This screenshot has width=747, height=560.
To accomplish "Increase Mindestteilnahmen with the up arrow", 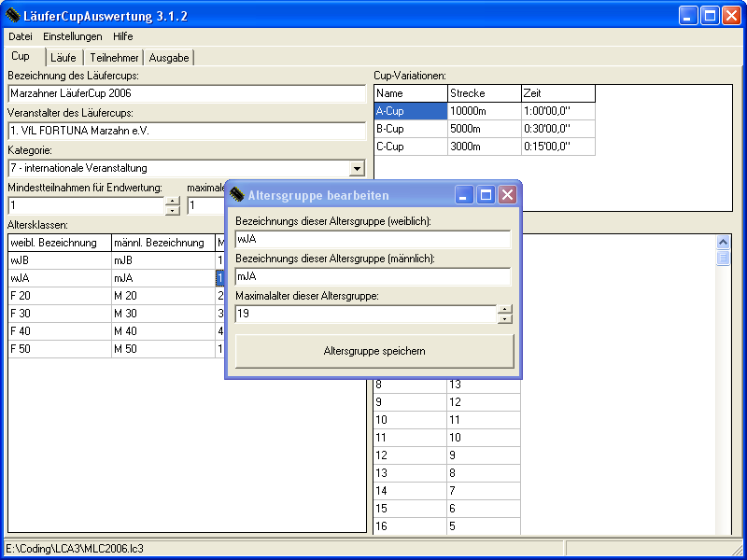I will (x=173, y=201).
